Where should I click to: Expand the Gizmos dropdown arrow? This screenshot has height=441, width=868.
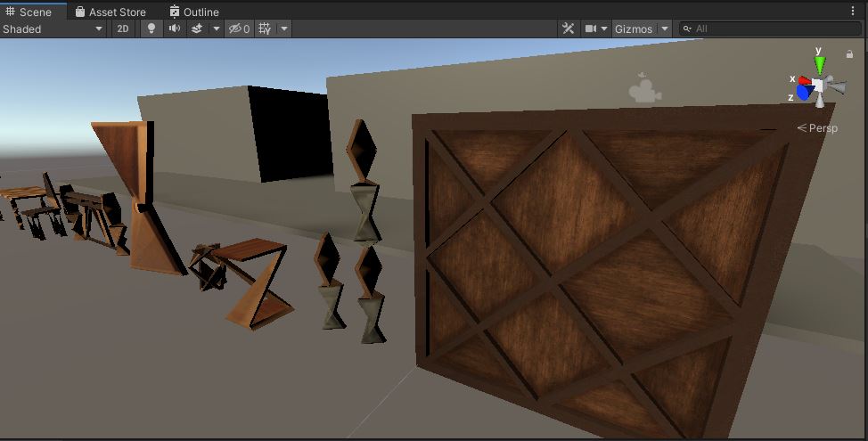coord(665,29)
